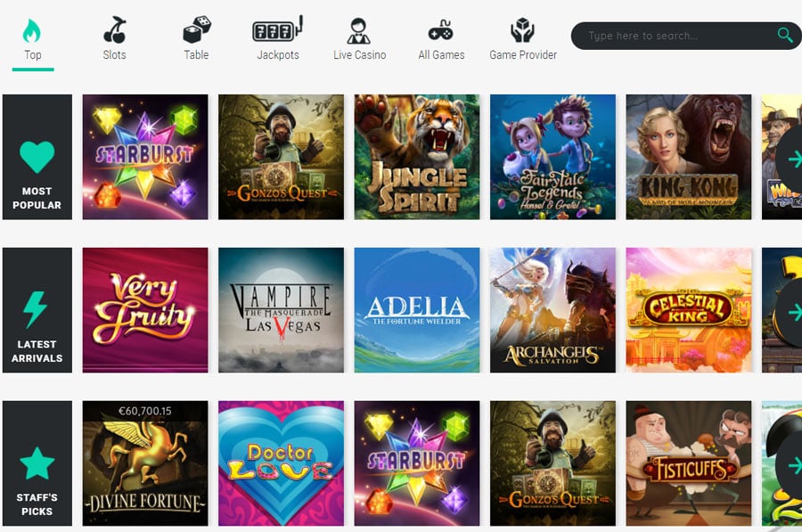Open the Divine Fortune jackpot game

click(x=145, y=463)
